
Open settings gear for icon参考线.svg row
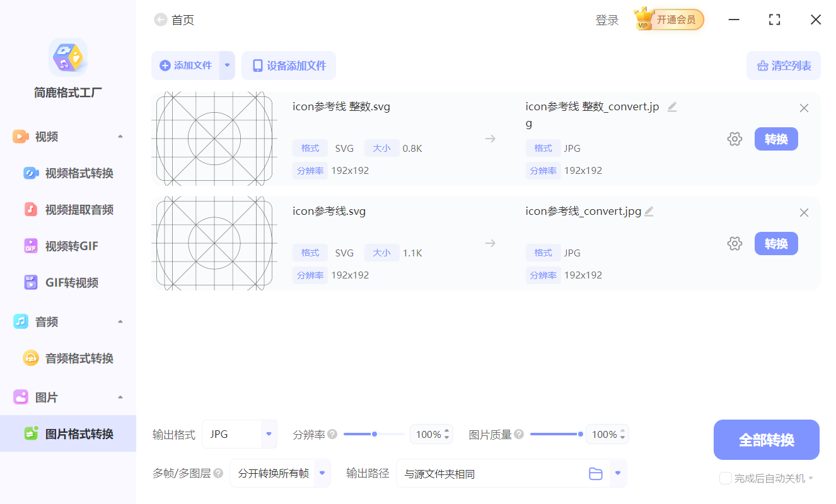click(x=734, y=244)
